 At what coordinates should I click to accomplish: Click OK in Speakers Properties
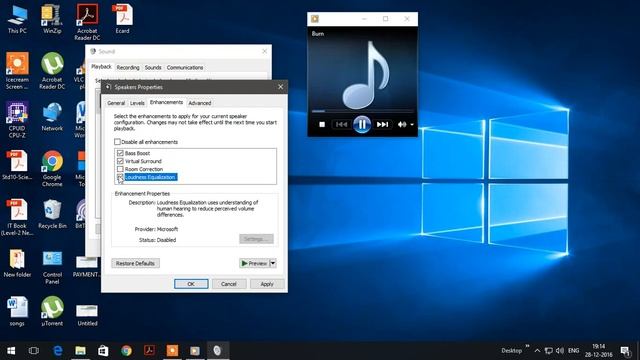click(x=191, y=284)
